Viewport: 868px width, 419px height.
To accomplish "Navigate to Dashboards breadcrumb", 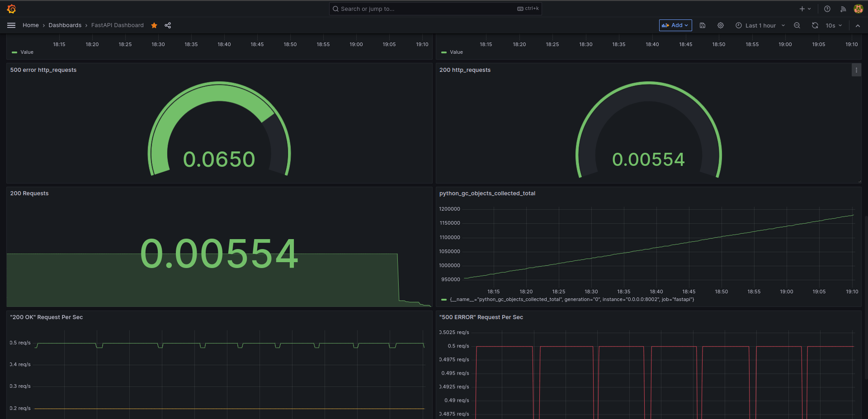I will 65,25.
